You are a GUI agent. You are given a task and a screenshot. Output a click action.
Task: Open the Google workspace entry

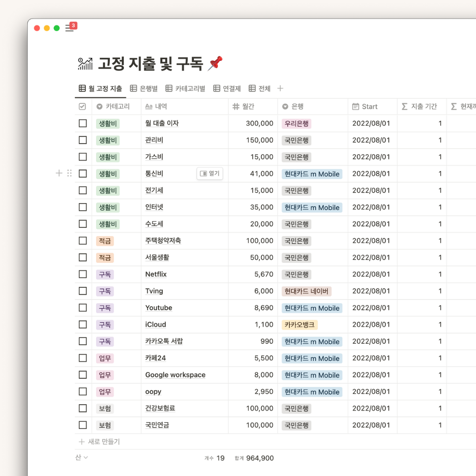pos(175,375)
